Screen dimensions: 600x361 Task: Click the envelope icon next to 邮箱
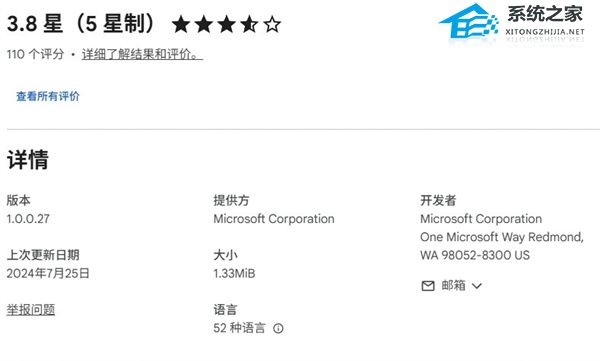[x=428, y=286]
